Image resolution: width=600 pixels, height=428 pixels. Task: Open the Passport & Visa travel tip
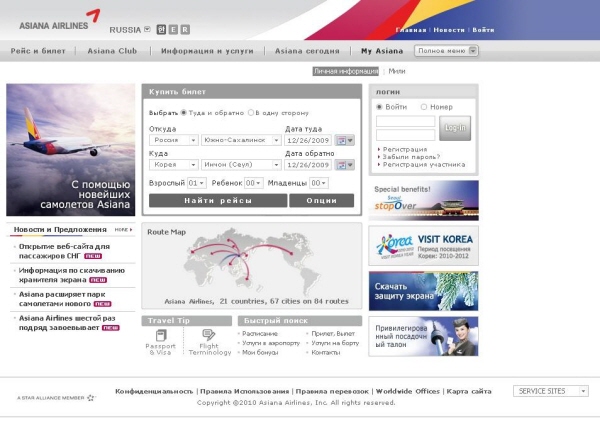click(160, 341)
